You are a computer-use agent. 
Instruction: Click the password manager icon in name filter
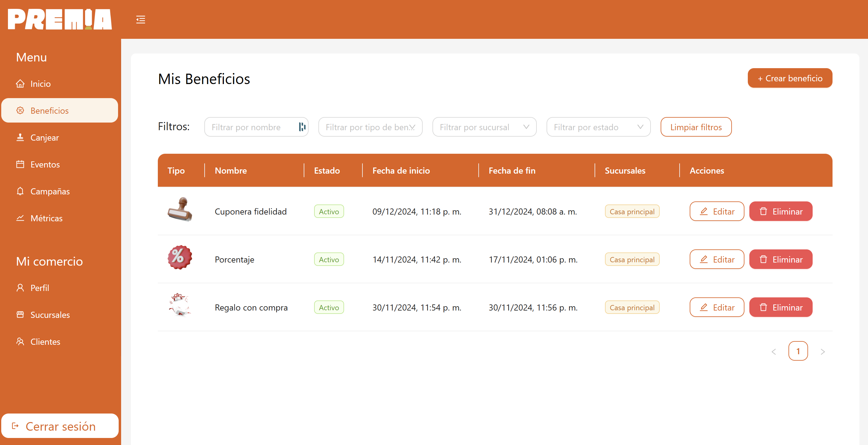(x=302, y=127)
